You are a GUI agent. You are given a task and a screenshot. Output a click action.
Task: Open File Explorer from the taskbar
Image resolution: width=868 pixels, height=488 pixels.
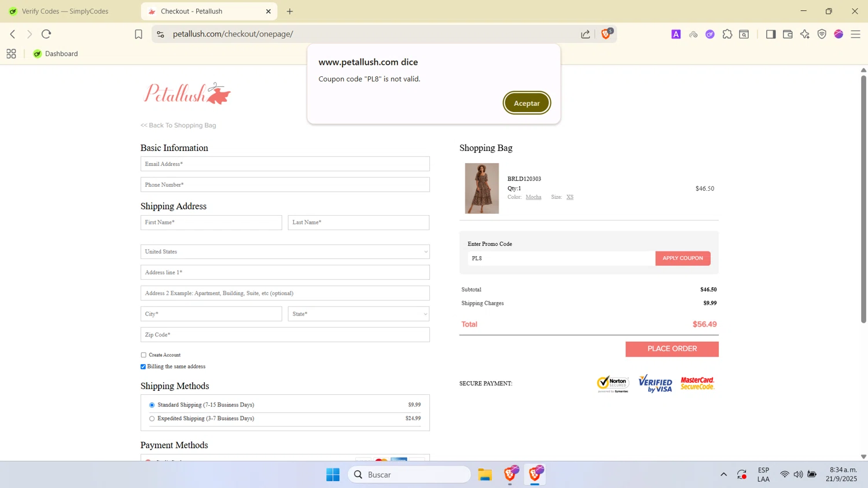click(485, 475)
